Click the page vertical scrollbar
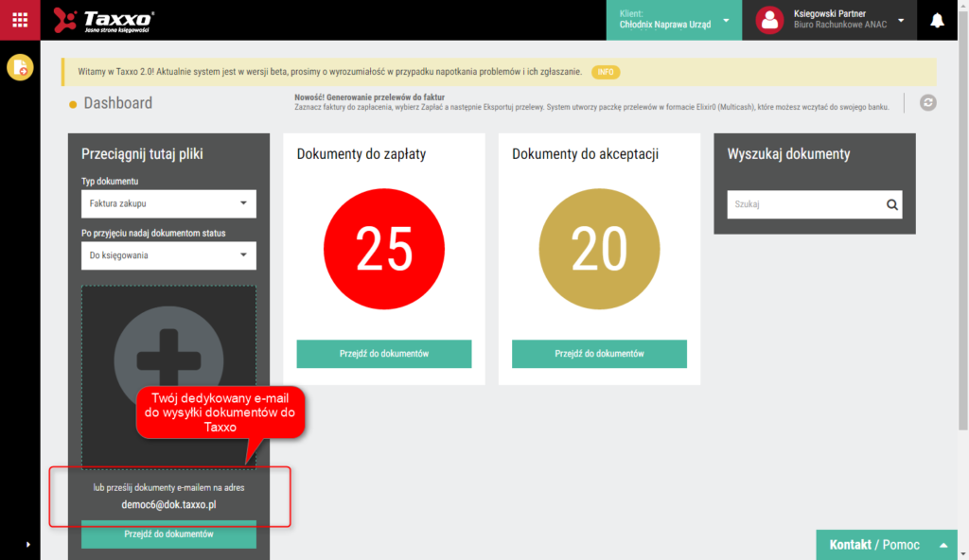Image resolution: width=969 pixels, height=560 pixels. 962,219
